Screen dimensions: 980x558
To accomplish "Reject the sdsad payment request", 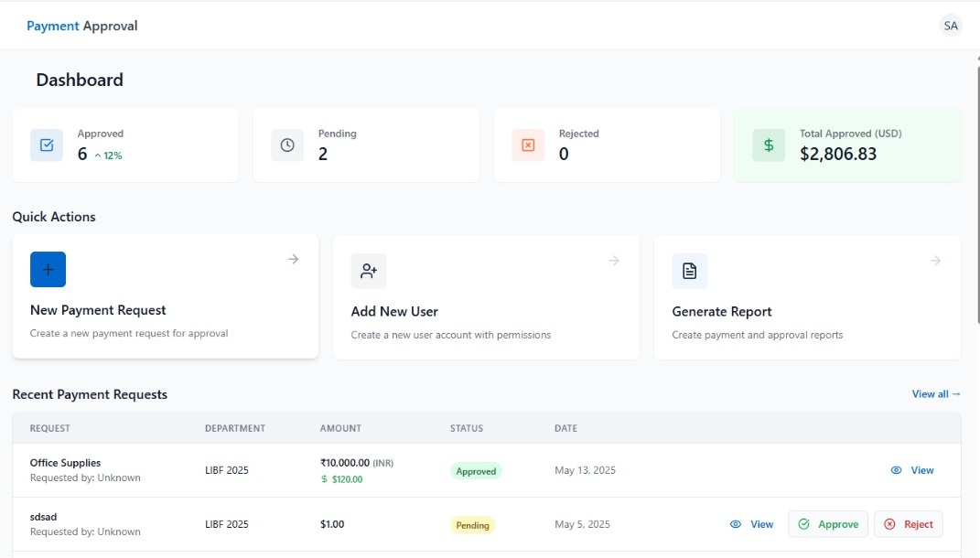I will 908,524.
